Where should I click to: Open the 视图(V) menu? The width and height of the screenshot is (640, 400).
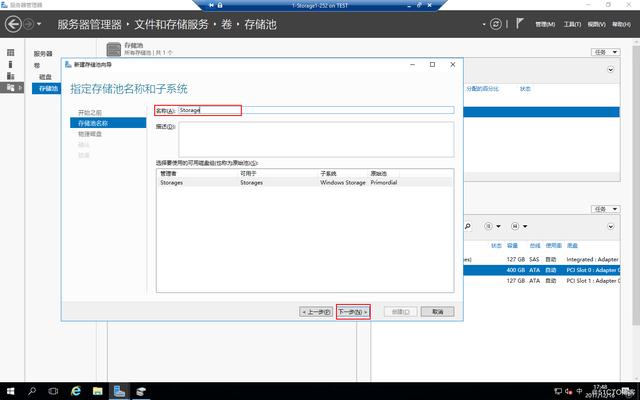coord(596,24)
